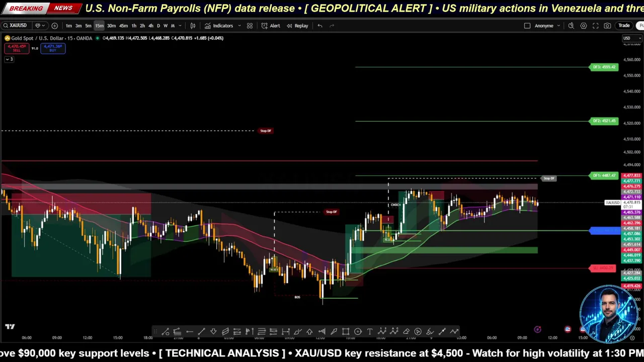Select the eraser tool
Viewport: 644px width, 362px height.
coord(406,332)
